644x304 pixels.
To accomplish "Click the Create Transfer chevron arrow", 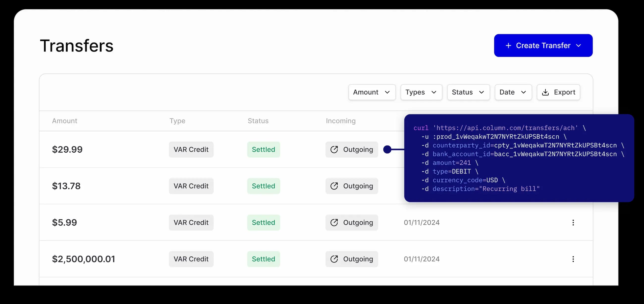I will pos(579,46).
